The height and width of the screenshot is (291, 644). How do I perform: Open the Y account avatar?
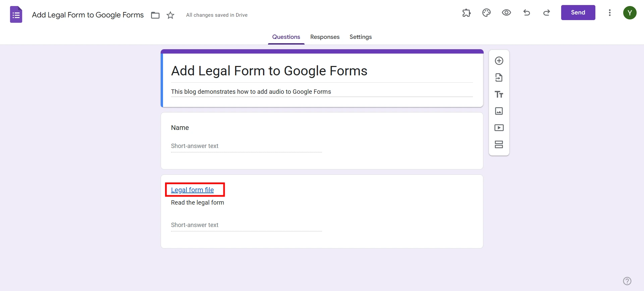[630, 13]
